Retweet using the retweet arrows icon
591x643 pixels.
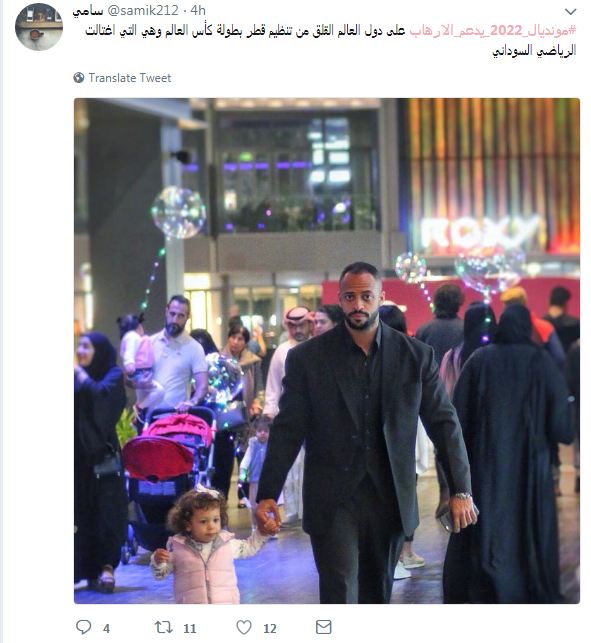pos(163,627)
